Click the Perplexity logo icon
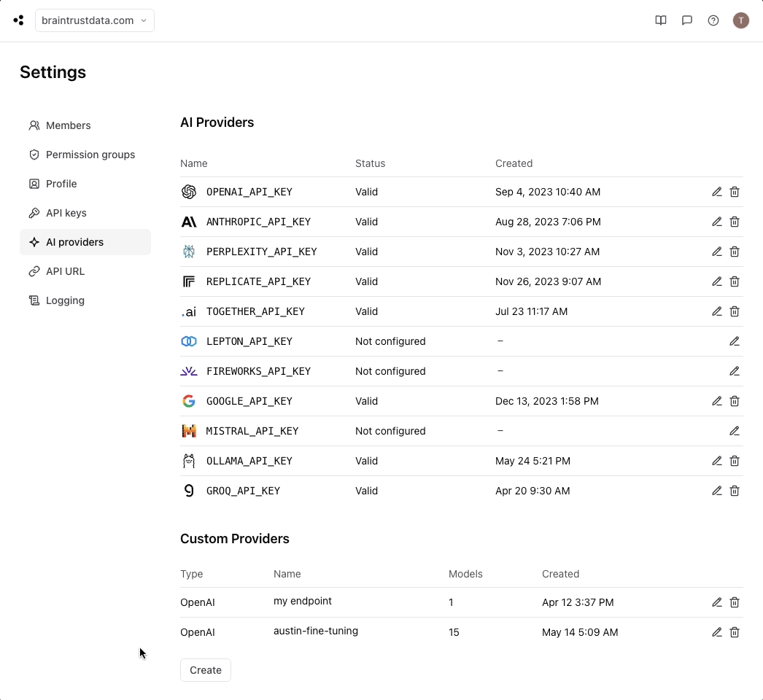This screenshot has width=763, height=700. tap(188, 252)
